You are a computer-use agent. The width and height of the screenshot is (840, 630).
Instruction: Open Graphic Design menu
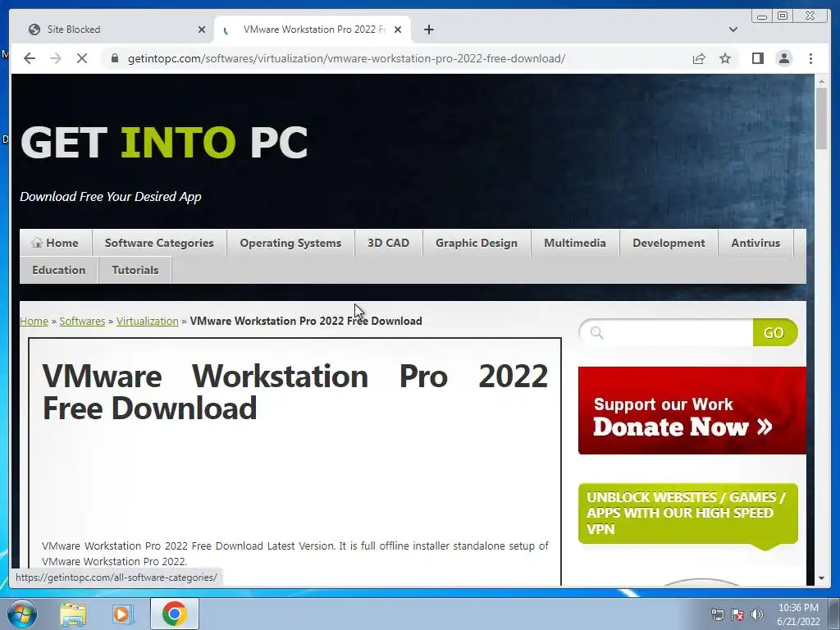477,243
